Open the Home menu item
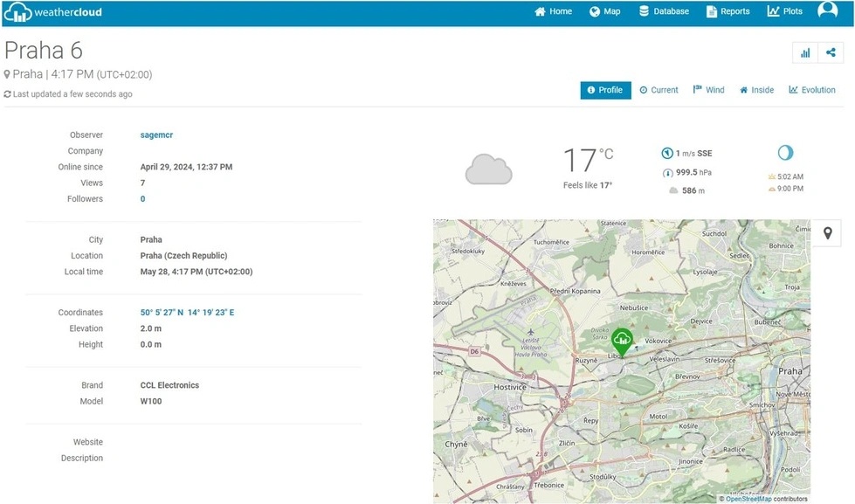The width and height of the screenshot is (855, 504). pyautogui.click(x=554, y=11)
